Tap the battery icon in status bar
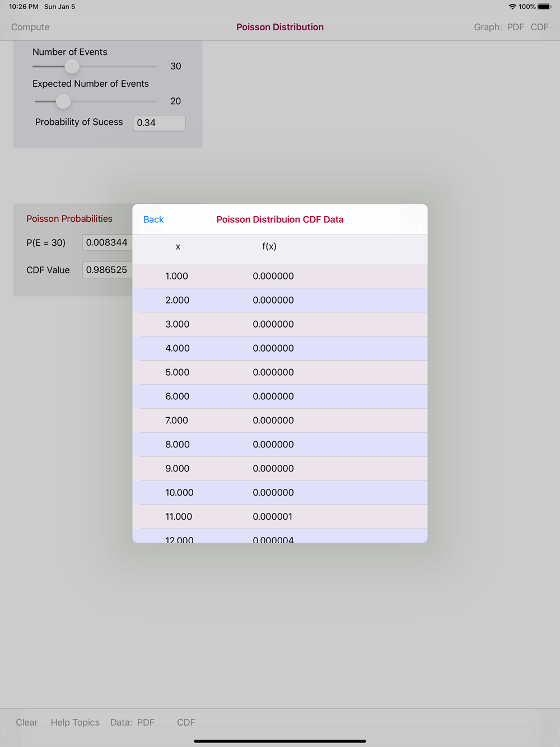The width and height of the screenshot is (560, 747). pos(545,7)
